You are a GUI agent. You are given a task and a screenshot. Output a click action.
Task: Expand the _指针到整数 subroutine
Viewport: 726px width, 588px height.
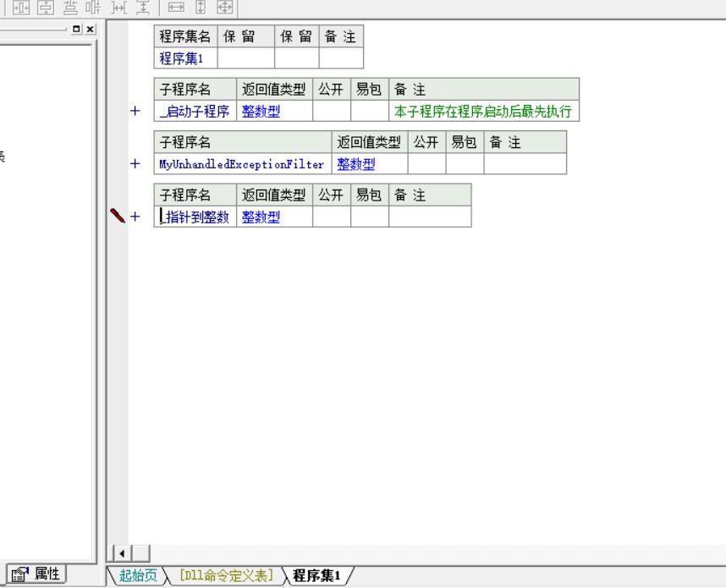135,217
